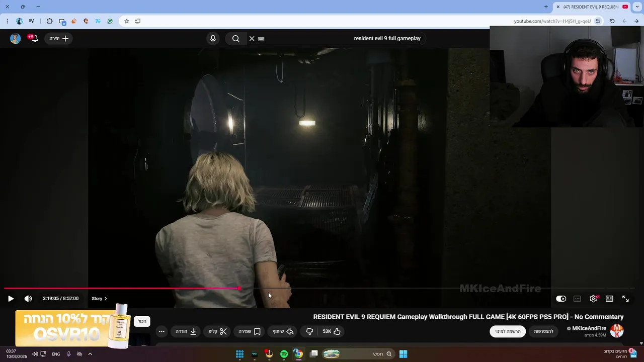Image resolution: width=644 pixels, height=362 pixels.
Task: Open the video settings gear
Action: pos(593,299)
